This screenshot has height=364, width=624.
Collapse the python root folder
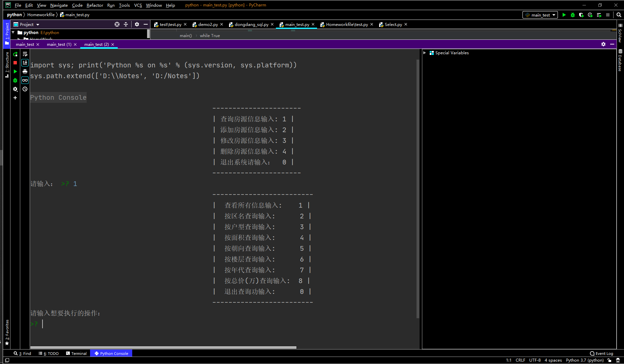click(13, 32)
